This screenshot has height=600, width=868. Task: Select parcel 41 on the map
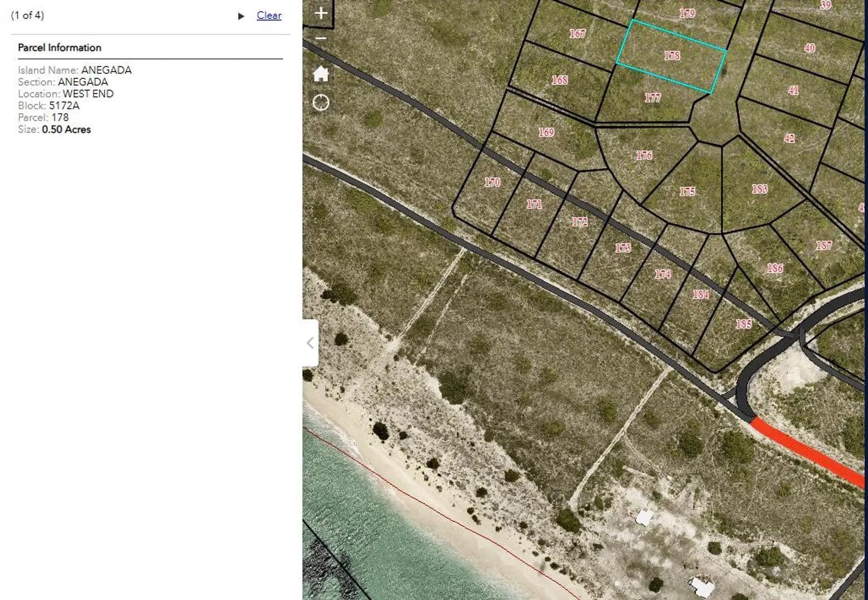793,91
